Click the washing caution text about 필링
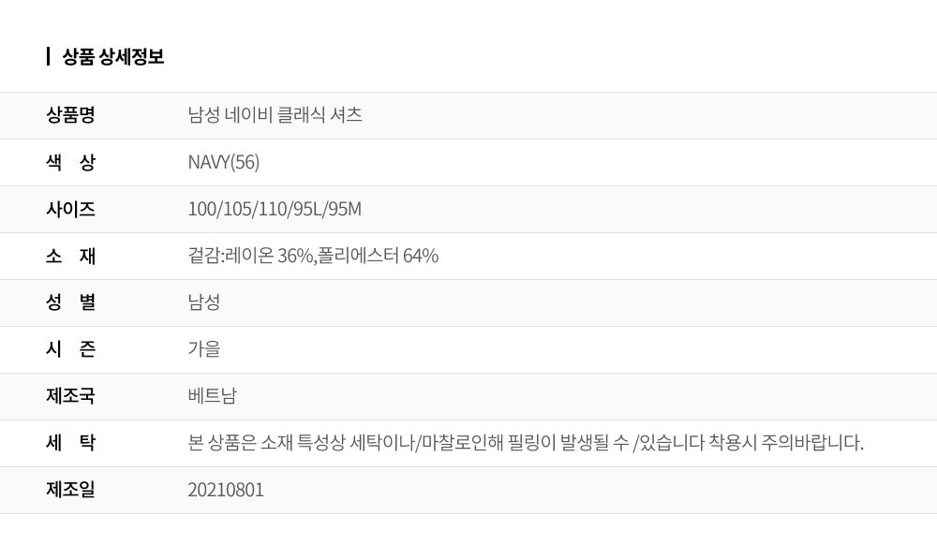This screenshot has height=560, width=937. pos(526,443)
